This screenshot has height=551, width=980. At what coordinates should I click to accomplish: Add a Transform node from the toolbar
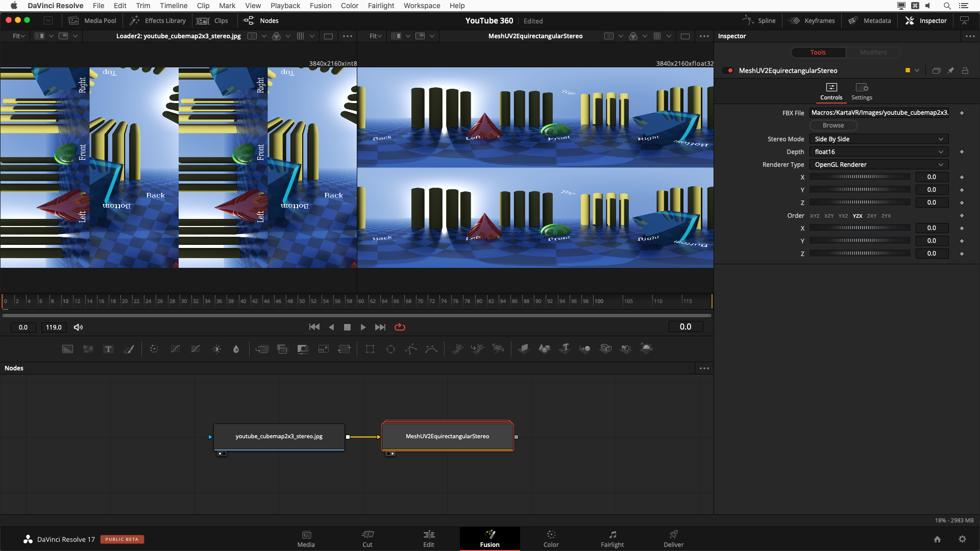[x=345, y=349]
